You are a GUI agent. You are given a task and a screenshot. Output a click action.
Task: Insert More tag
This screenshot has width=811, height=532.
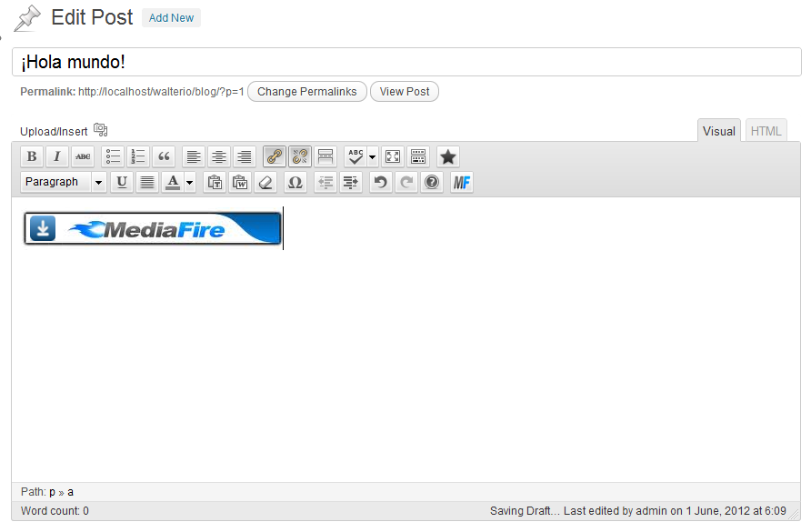coord(325,156)
